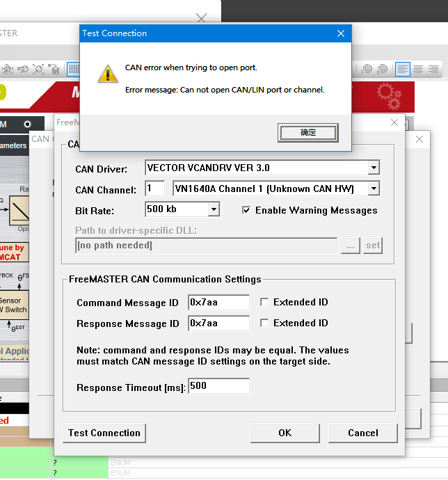The image size is (448, 480).
Task: Click the '...' browse button for DLL path
Action: click(x=351, y=246)
